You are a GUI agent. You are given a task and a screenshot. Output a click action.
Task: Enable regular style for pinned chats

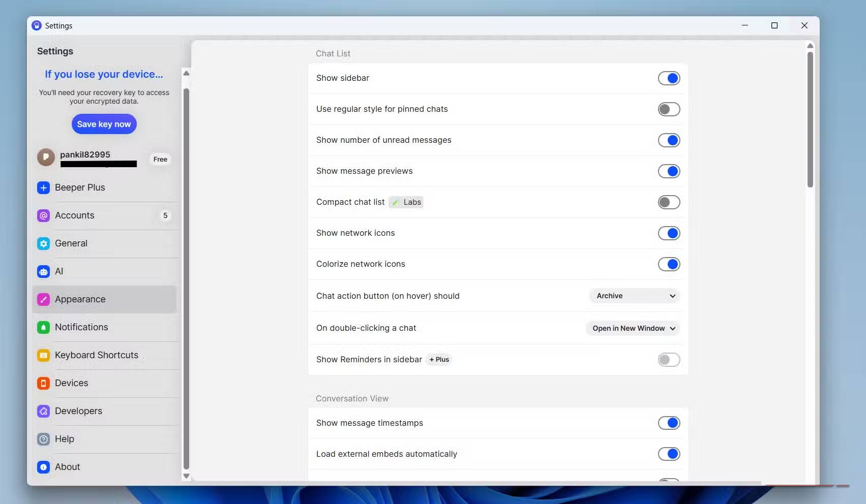[x=669, y=109]
